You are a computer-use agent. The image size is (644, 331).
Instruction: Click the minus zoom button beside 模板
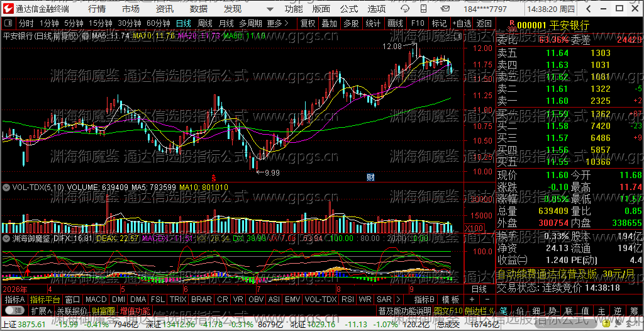pos(487,300)
